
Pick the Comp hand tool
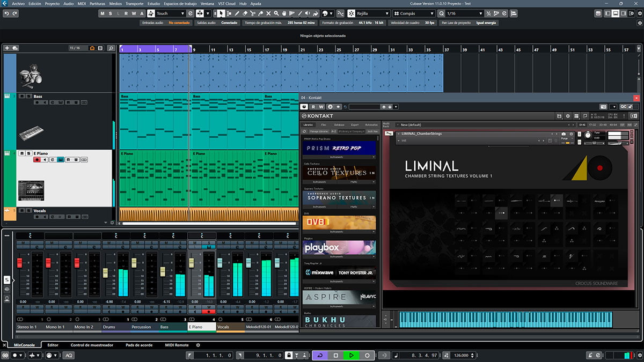[x=285, y=13]
